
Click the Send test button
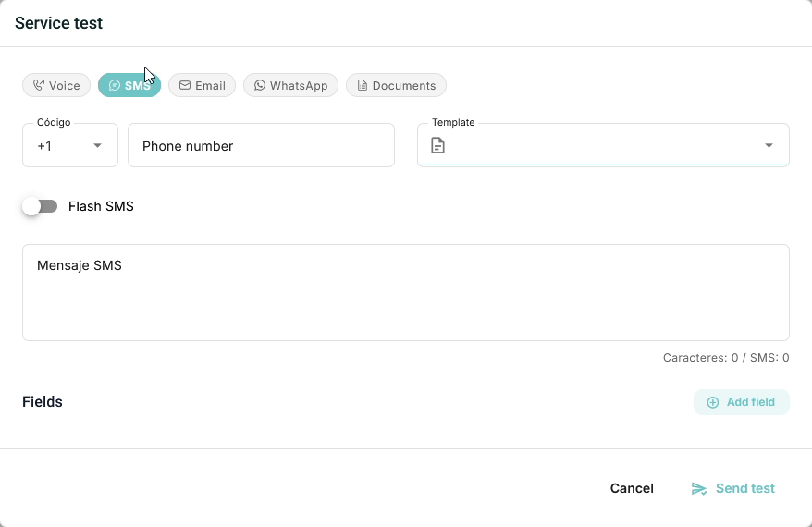point(732,488)
